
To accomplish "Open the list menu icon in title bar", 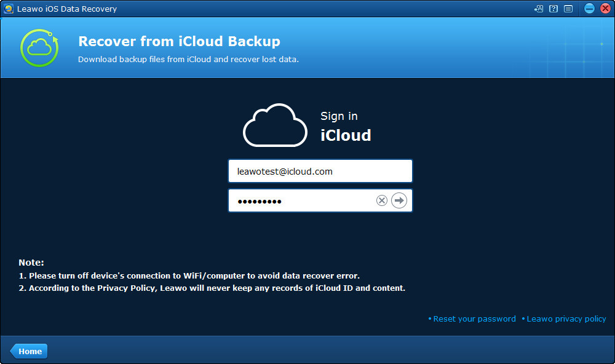I will pos(568,9).
